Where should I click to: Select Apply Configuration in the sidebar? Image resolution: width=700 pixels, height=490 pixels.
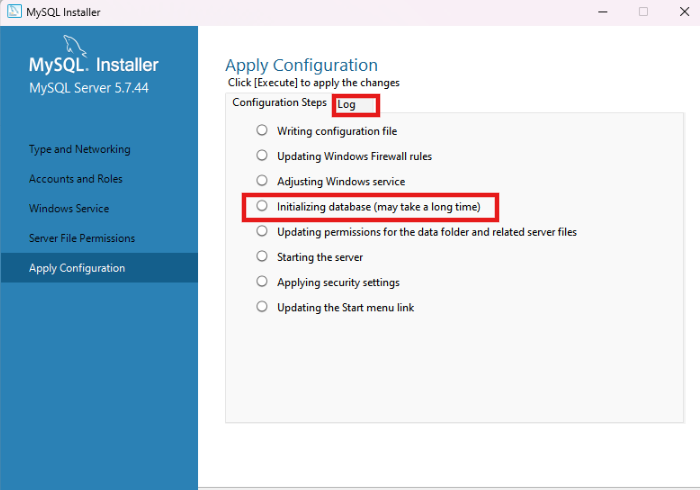pyautogui.click(x=99, y=268)
